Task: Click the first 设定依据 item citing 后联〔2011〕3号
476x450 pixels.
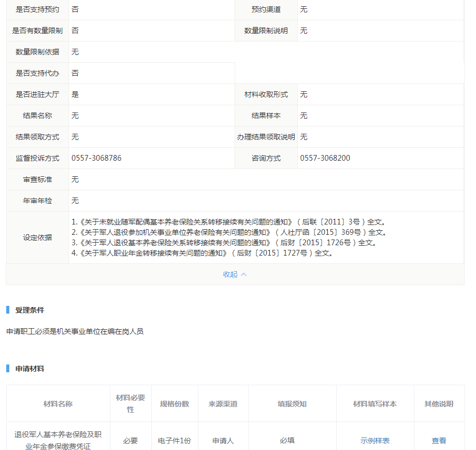Action: pyautogui.click(x=228, y=222)
